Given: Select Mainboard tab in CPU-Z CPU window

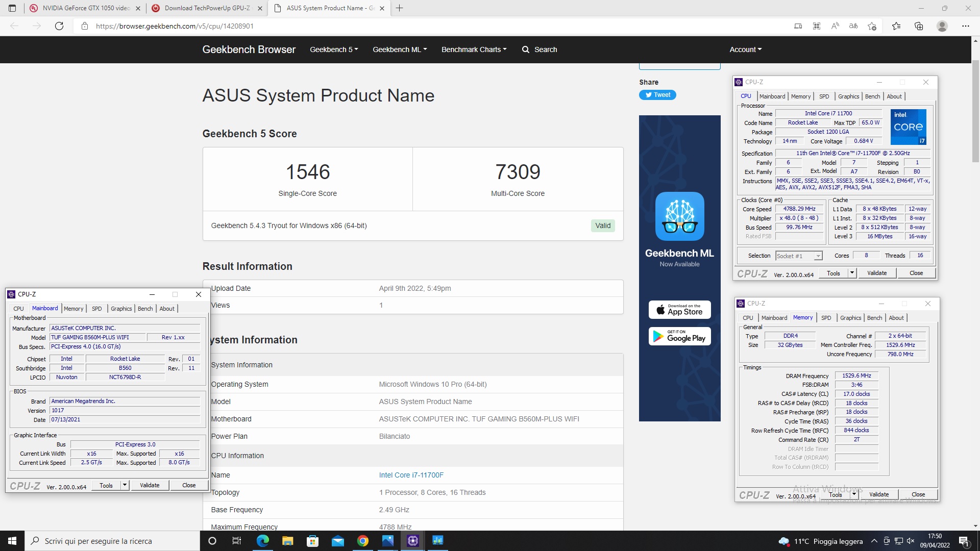Looking at the screenshot, I should tap(772, 96).
